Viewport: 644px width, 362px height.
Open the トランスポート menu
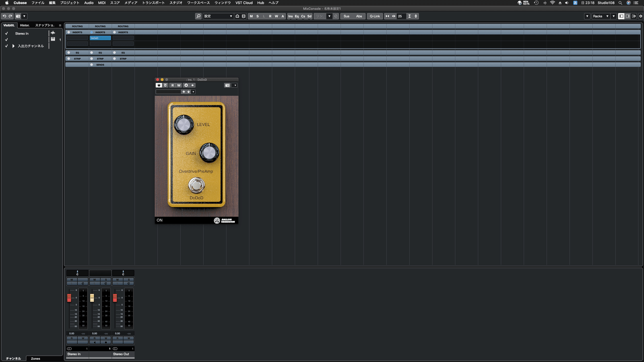coord(153,3)
